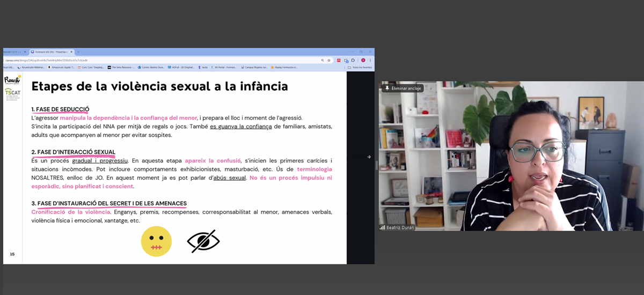
Task: Open the Chrome three-dot menu
Action: pyautogui.click(x=370, y=60)
